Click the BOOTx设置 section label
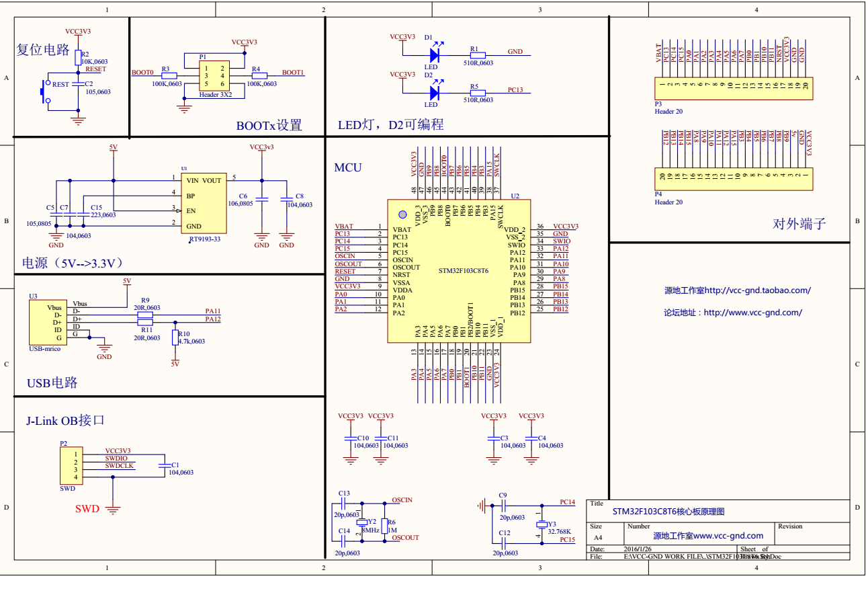Viewport: 868px width, 597px height. click(x=268, y=125)
